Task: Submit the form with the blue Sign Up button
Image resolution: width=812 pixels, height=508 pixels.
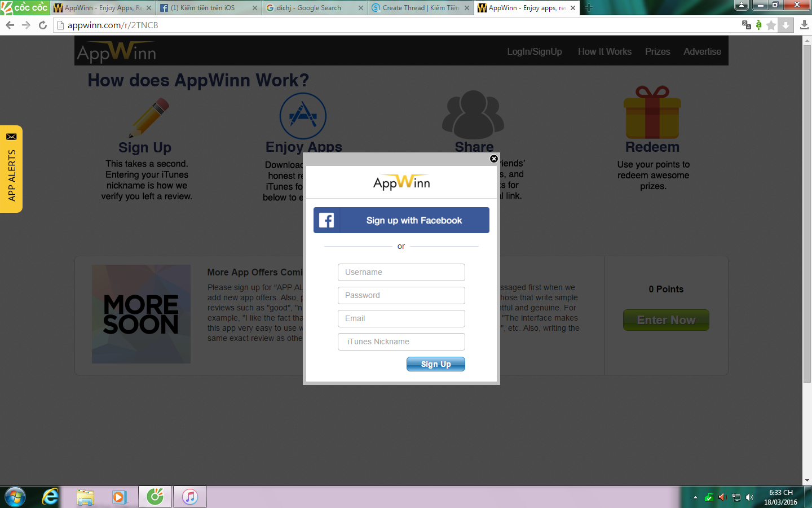Action: (x=436, y=364)
